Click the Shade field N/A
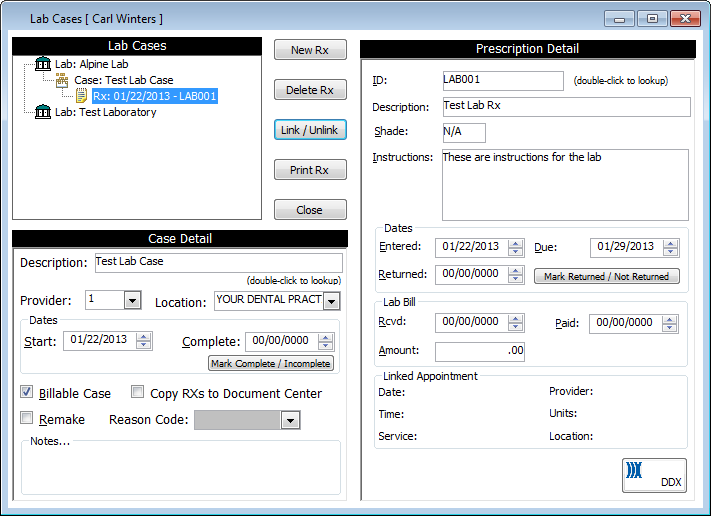This screenshot has width=711, height=516. [464, 132]
